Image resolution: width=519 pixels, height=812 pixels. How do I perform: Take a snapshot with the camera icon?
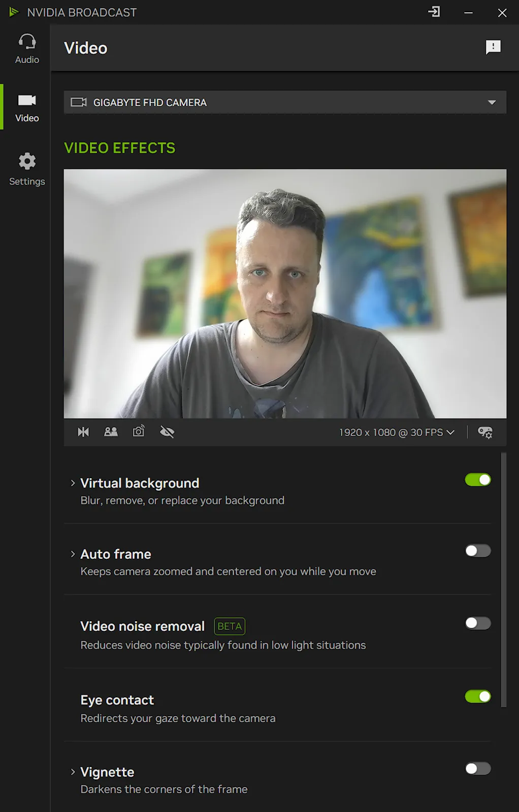click(x=139, y=431)
